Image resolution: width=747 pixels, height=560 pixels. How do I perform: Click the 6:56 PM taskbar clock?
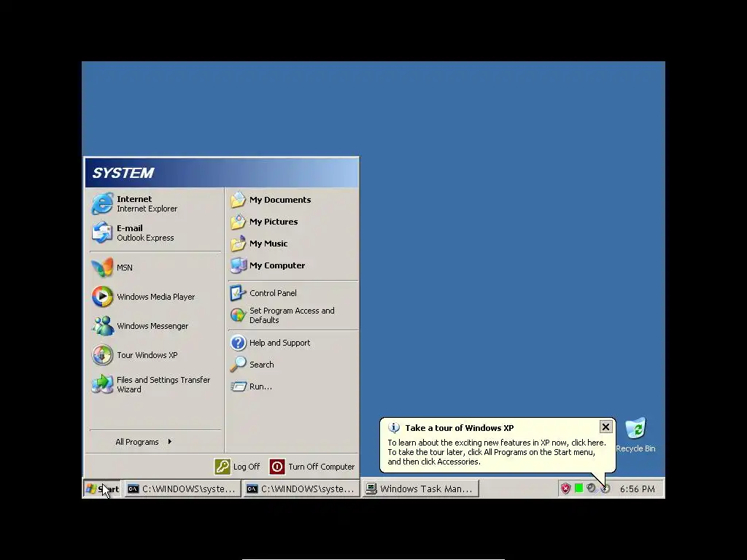point(637,489)
